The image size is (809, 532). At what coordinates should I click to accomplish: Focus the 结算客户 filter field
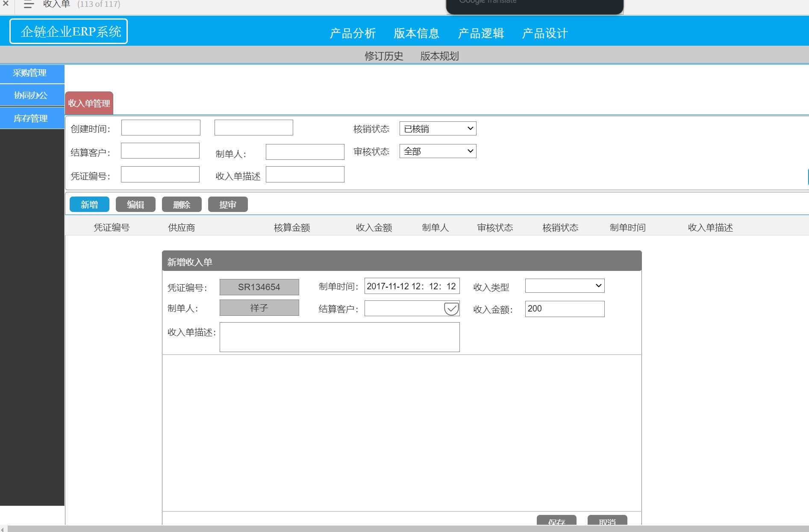coord(160,151)
